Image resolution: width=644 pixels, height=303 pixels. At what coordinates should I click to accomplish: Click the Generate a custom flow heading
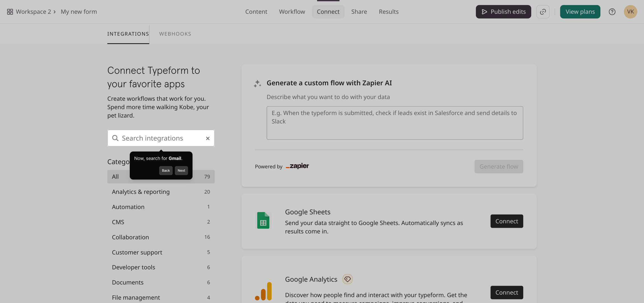(x=329, y=83)
